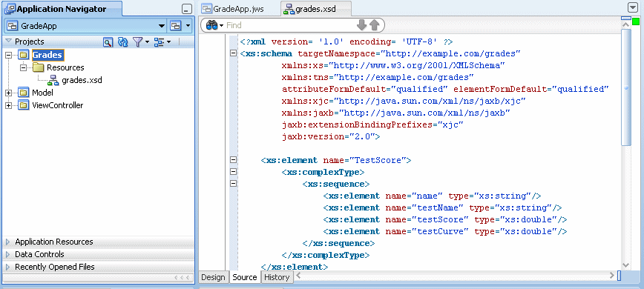The image size is (644, 289).
Task: Collapse the Resources folder node
Action: point(23,67)
